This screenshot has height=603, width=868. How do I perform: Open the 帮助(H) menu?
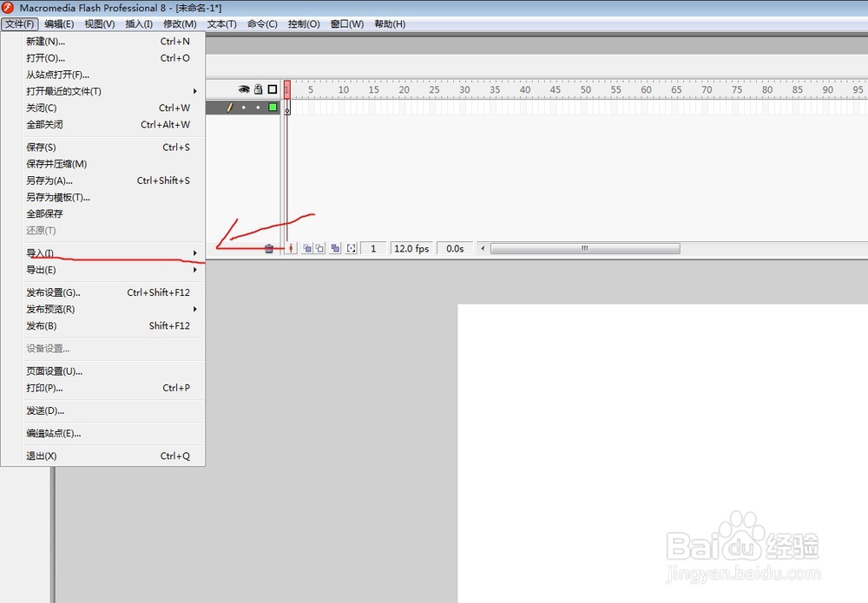(390, 23)
